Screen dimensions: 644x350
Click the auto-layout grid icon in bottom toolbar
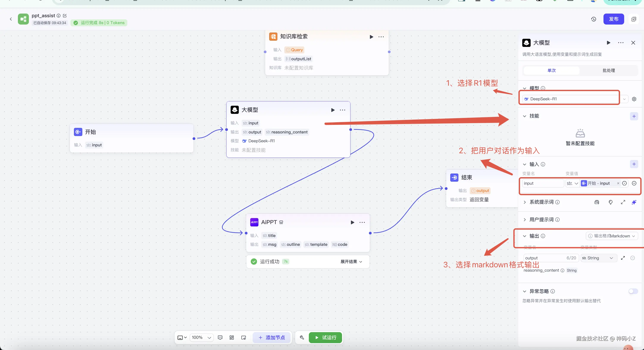pos(231,338)
